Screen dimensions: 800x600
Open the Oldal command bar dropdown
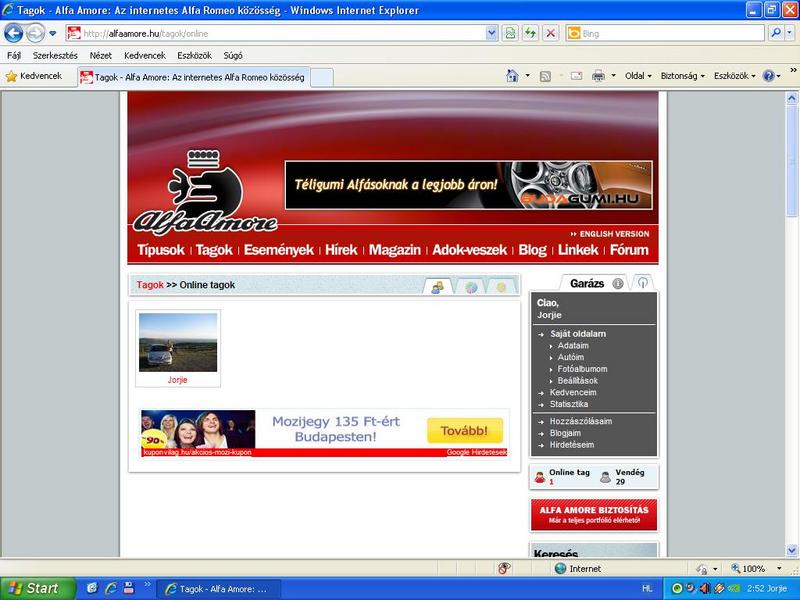click(x=638, y=76)
